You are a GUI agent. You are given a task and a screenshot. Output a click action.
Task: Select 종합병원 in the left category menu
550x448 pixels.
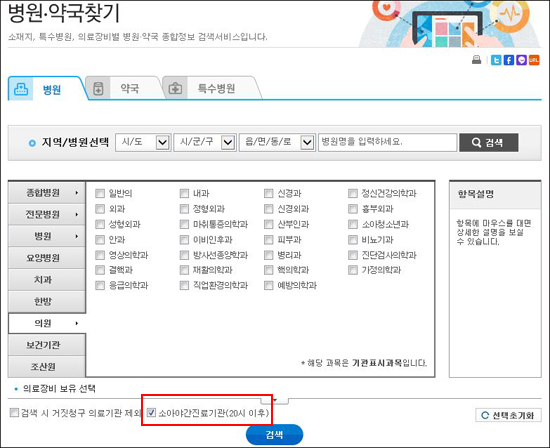47,193
